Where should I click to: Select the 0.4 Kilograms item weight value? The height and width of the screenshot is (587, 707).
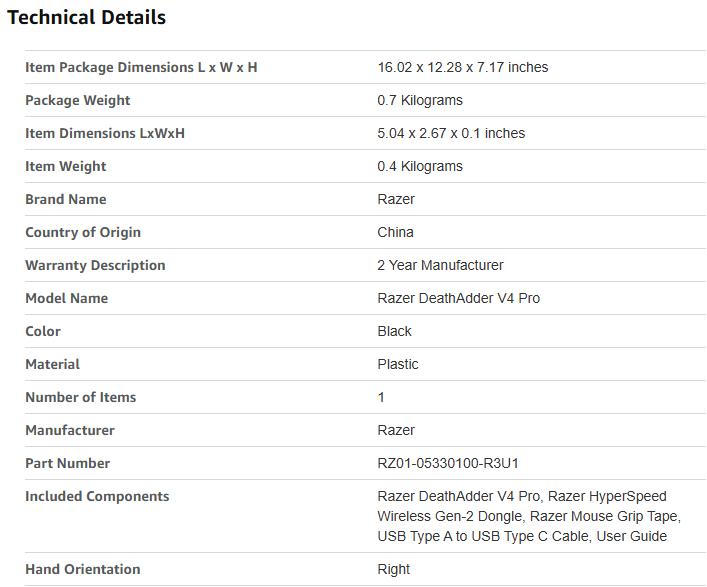click(x=420, y=166)
